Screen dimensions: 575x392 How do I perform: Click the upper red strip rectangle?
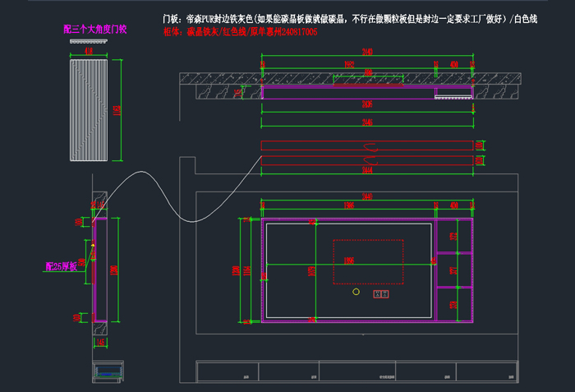367,145
